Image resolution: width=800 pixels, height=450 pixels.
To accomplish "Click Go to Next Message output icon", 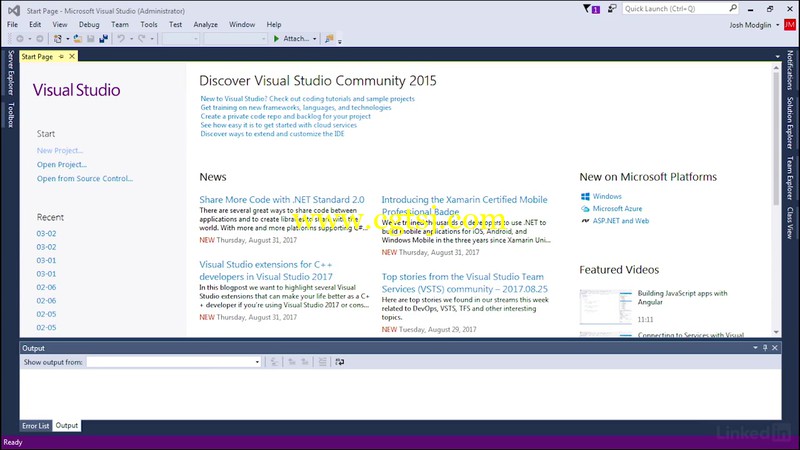I will coord(305,362).
